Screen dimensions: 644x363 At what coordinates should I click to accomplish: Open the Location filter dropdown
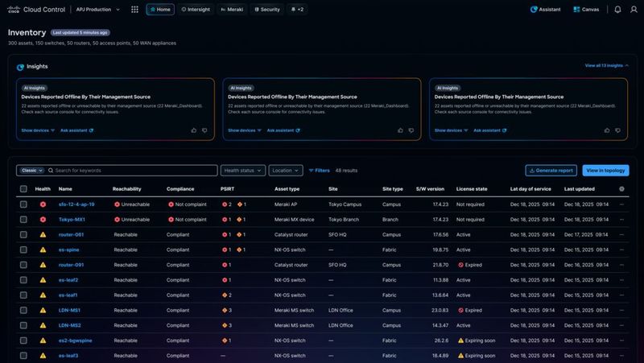(286, 171)
